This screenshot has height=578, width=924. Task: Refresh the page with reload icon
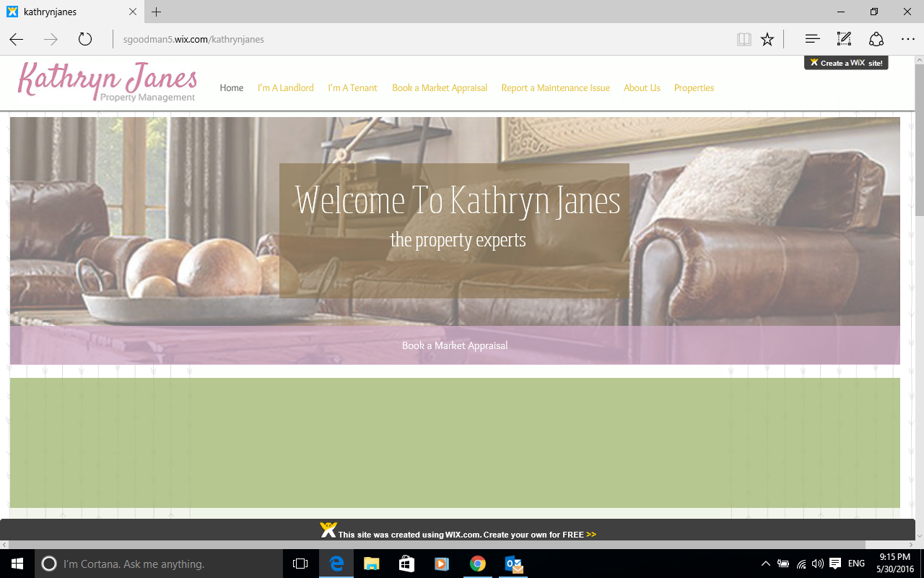coord(85,40)
